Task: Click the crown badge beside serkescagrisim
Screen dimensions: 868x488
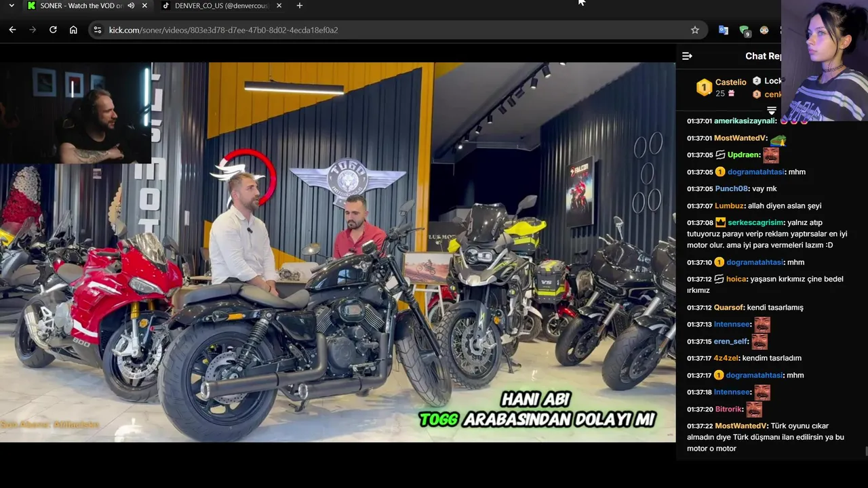Action: (720, 222)
